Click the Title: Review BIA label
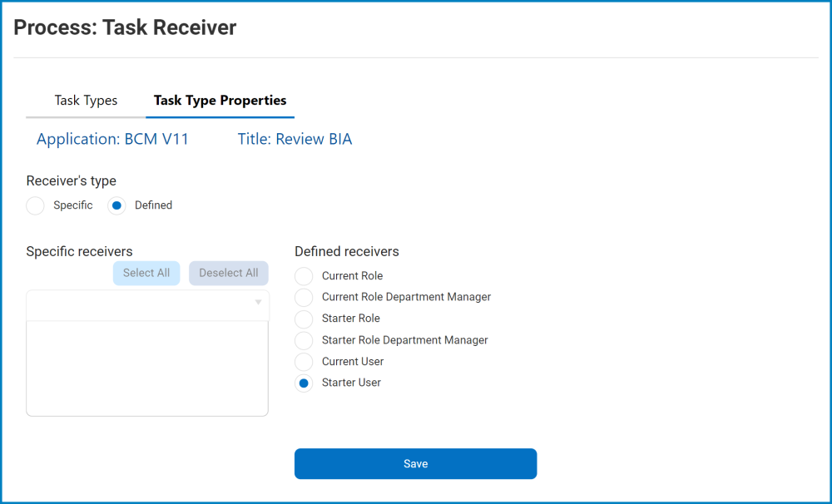This screenshot has height=504, width=832. (x=295, y=140)
